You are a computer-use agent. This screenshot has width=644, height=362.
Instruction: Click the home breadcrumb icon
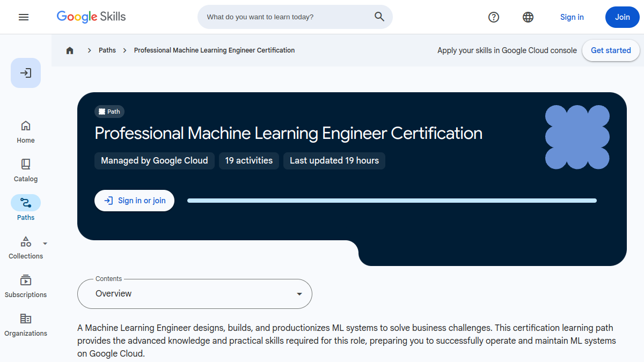(x=70, y=50)
